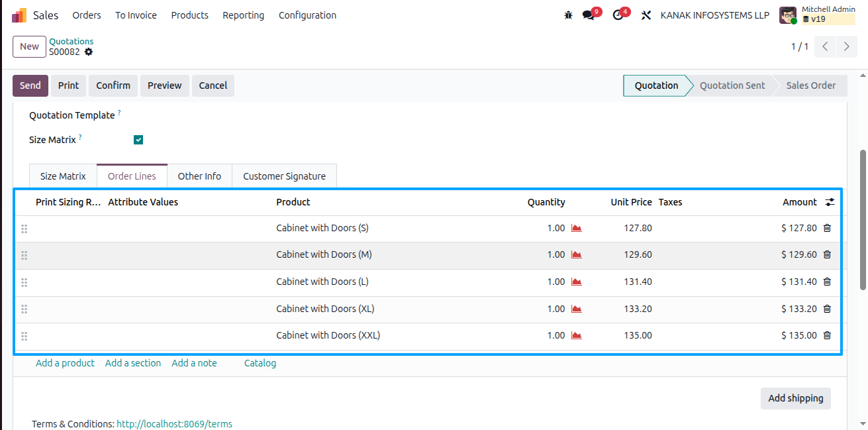This screenshot has width=868, height=430.
Task: Open the Configuration menu
Action: click(x=307, y=15)
